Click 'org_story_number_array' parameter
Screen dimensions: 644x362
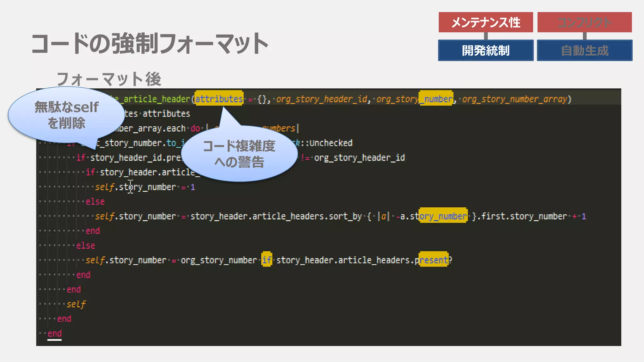(x=515, y=99)
